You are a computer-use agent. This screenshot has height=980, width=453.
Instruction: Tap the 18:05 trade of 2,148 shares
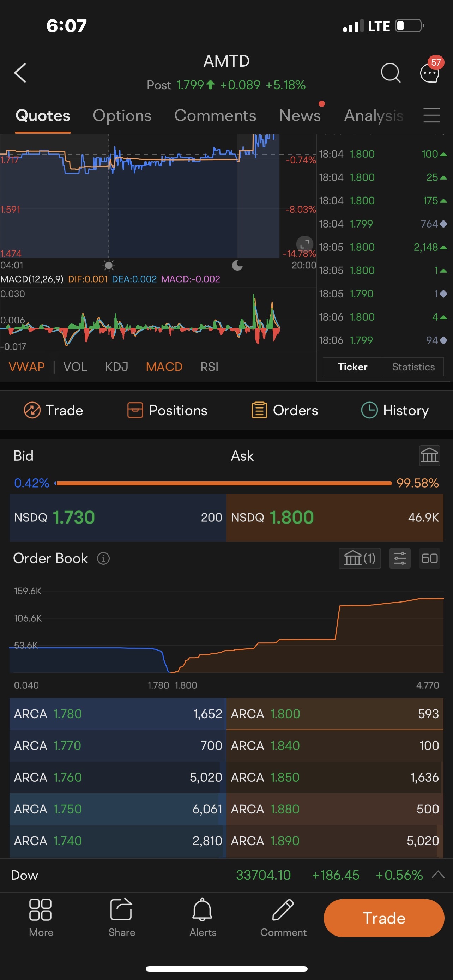[383, 247]
